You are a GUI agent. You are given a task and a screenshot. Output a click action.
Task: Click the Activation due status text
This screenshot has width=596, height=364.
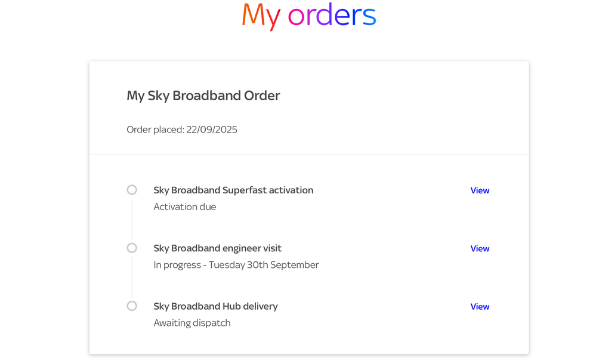click(185, 207)
